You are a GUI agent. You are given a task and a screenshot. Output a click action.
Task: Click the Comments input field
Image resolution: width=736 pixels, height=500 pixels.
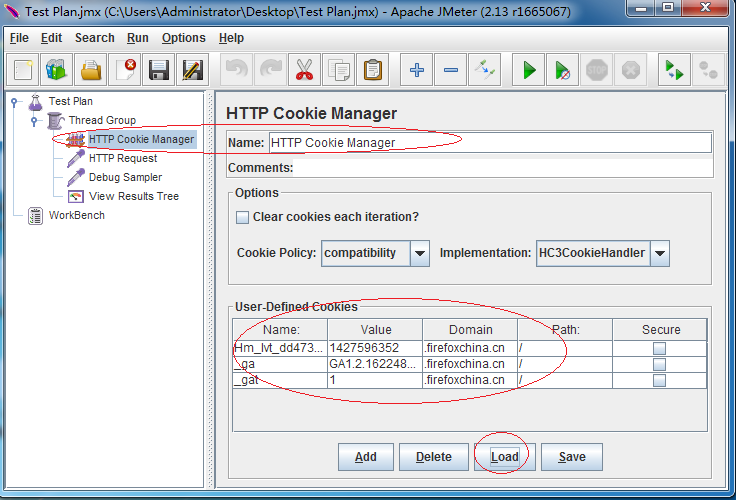click(x=503, y=168)
